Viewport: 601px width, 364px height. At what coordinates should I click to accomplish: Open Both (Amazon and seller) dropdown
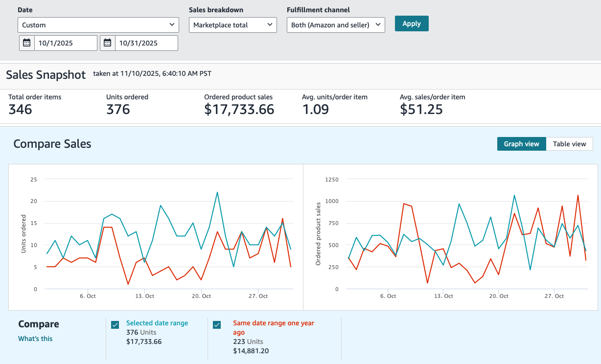tap(336, 24)
